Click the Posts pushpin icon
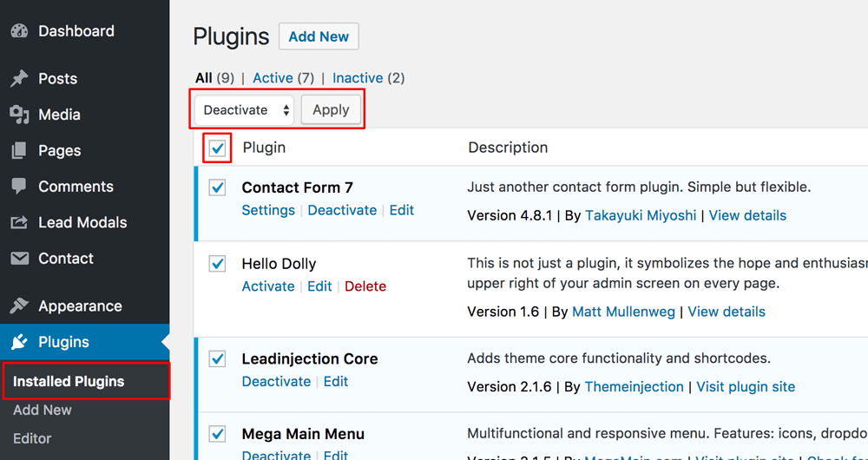The width and height of the screenshot is (868, 460). [x=19, y=79]
